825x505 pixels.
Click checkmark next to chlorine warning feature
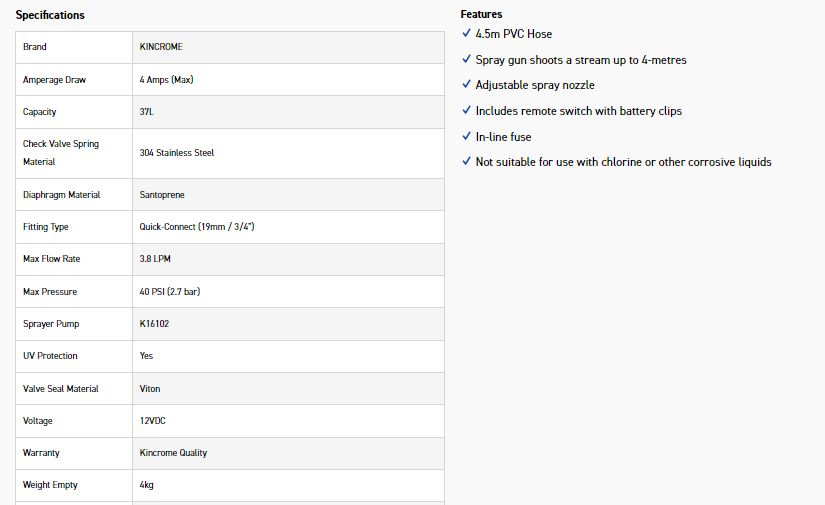(466, 161)
